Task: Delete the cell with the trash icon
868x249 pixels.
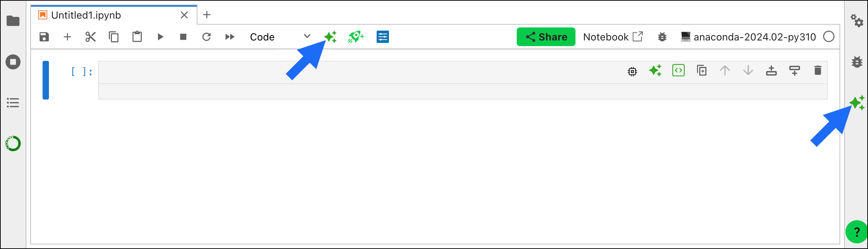Action: point(818,70)
